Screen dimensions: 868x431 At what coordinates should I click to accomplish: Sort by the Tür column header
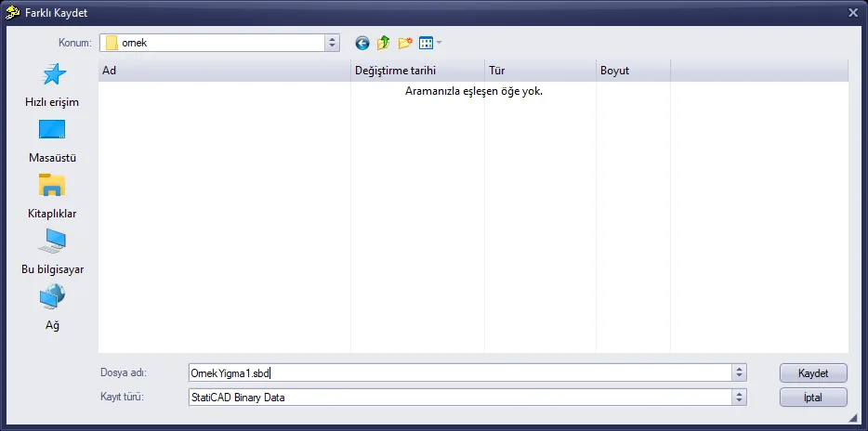[540, 71]
